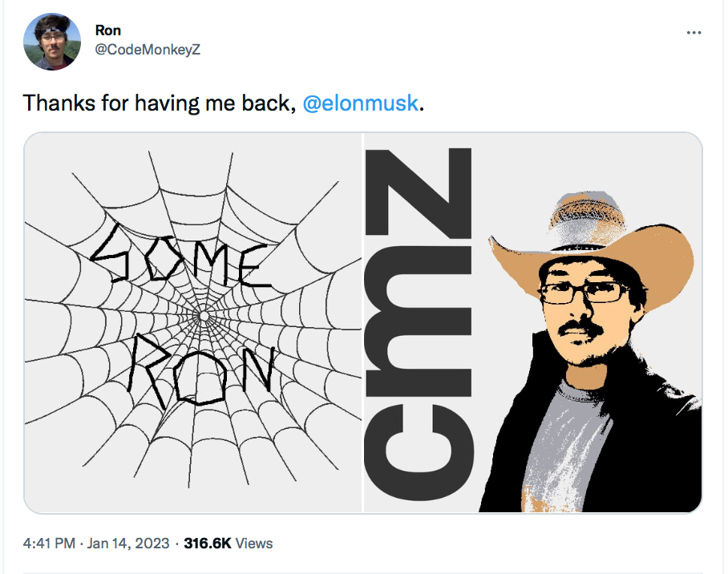Click Ron's circular profile avatar
The image size is (728, 574).
pyautogui.click(x=51, y=42)
